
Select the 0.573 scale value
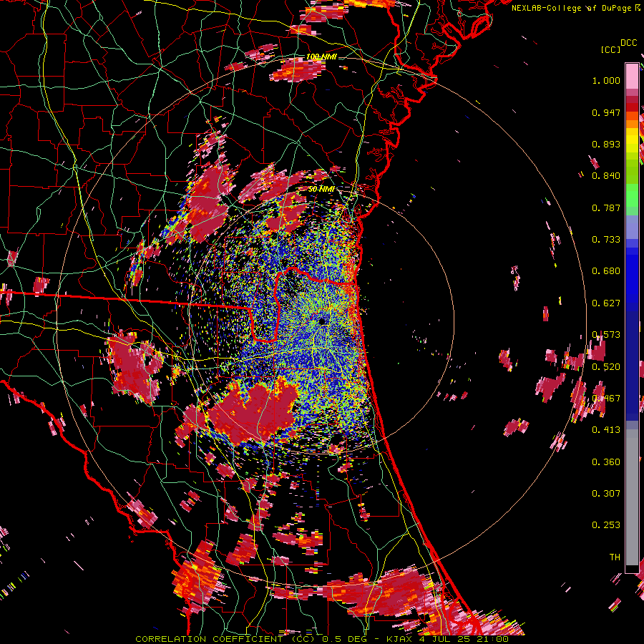(x=606, y=335)
